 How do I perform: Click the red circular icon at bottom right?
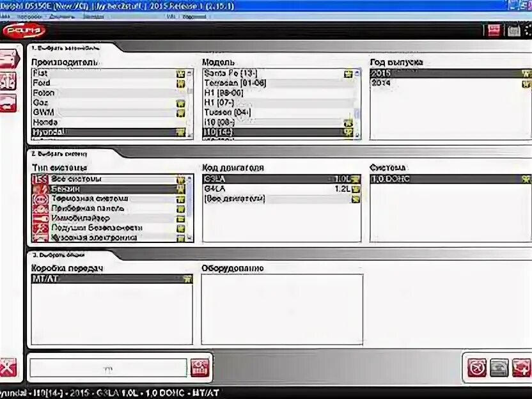point(477,368)
